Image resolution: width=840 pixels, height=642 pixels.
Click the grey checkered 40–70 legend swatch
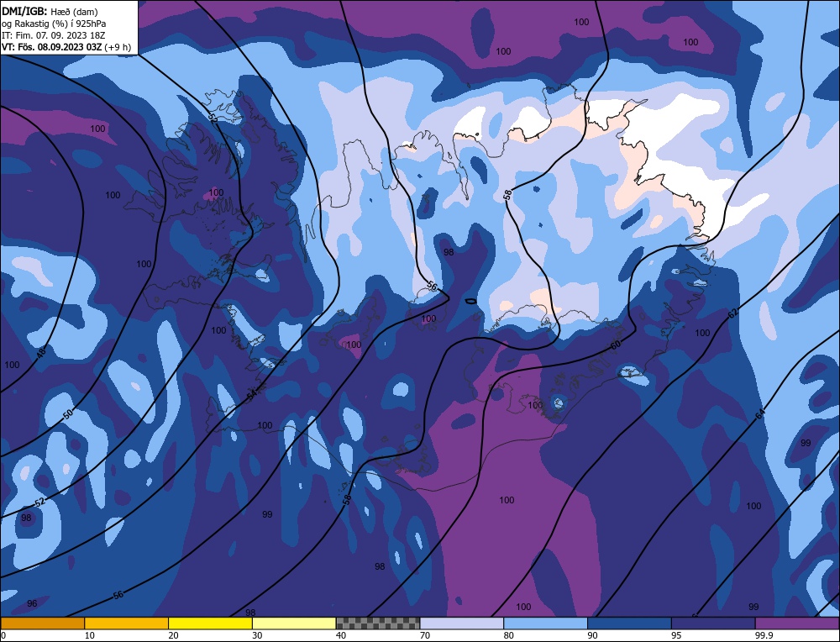click(x=378, y=624)
